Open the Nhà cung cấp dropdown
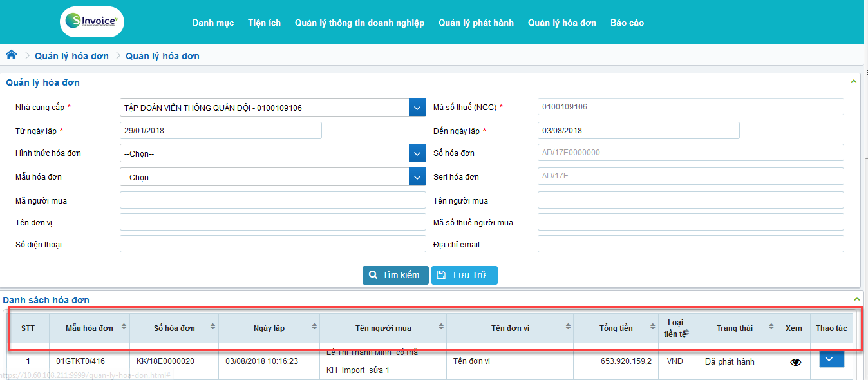 pyautogui.click(x=417, y=108)
